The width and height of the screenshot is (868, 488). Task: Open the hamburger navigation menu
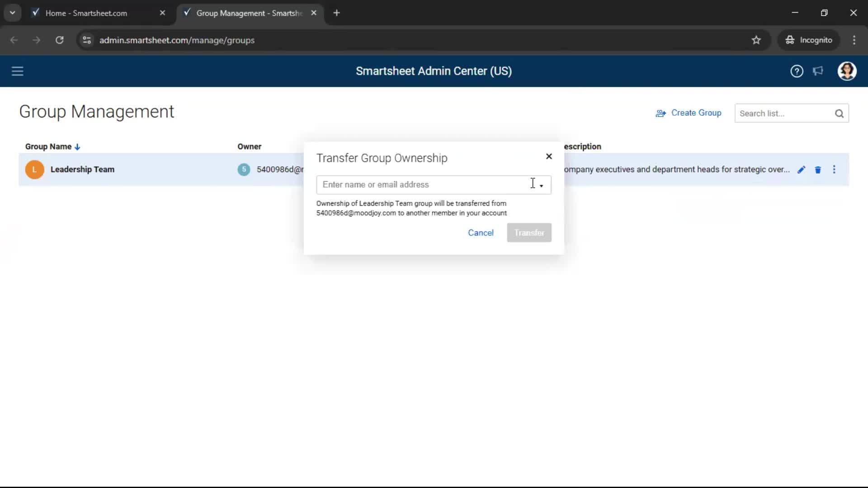click(17, 71)
